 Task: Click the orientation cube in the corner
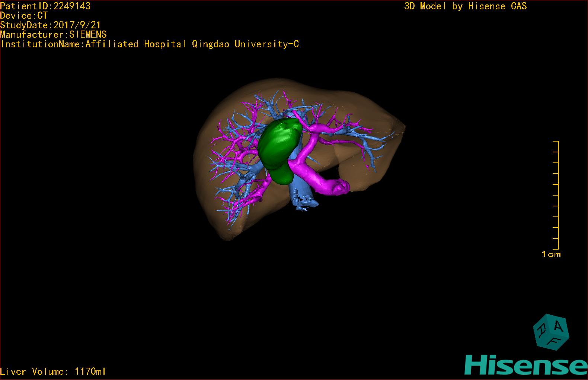coord(551,332)
